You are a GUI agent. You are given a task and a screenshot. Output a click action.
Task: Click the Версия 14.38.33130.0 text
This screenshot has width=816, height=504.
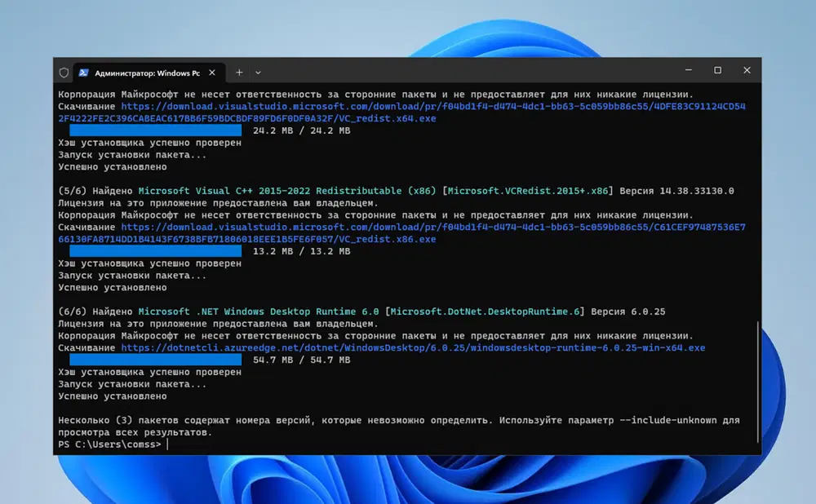pos(676,191)
